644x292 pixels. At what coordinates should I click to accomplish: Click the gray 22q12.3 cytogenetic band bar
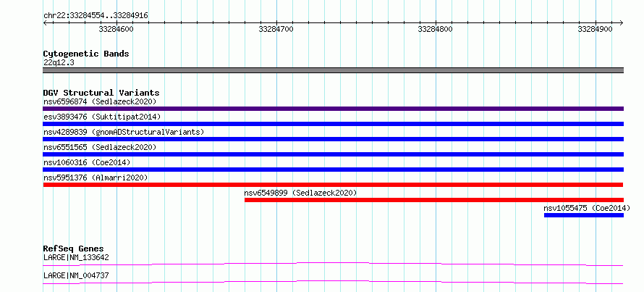[333, 70]
